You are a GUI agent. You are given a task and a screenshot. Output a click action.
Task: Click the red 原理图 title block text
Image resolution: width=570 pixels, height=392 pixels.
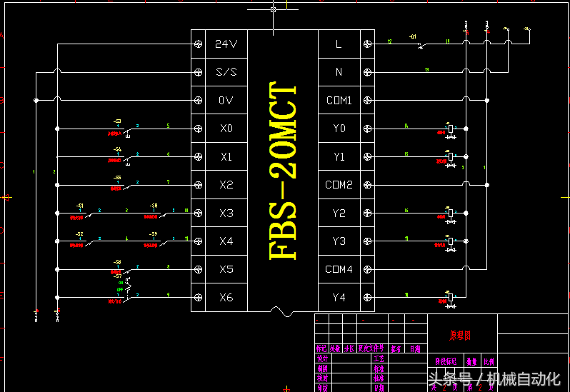click(460, 335)
